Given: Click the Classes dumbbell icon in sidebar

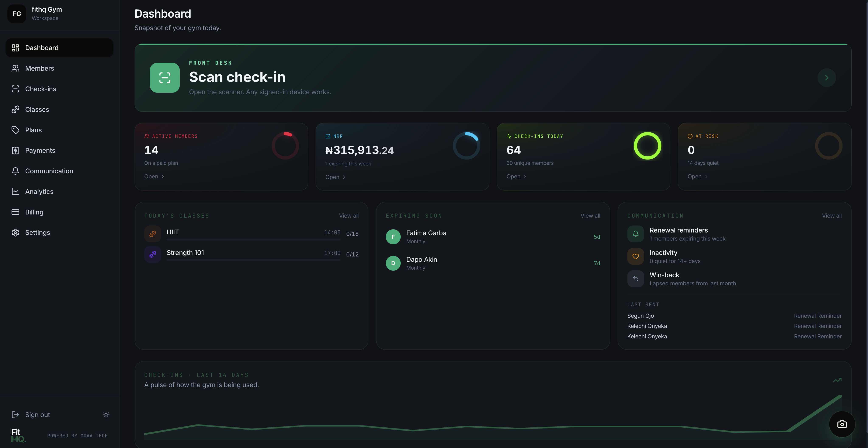Looking at the screenshot, I should pyautogui.click(x=15, y=109).
